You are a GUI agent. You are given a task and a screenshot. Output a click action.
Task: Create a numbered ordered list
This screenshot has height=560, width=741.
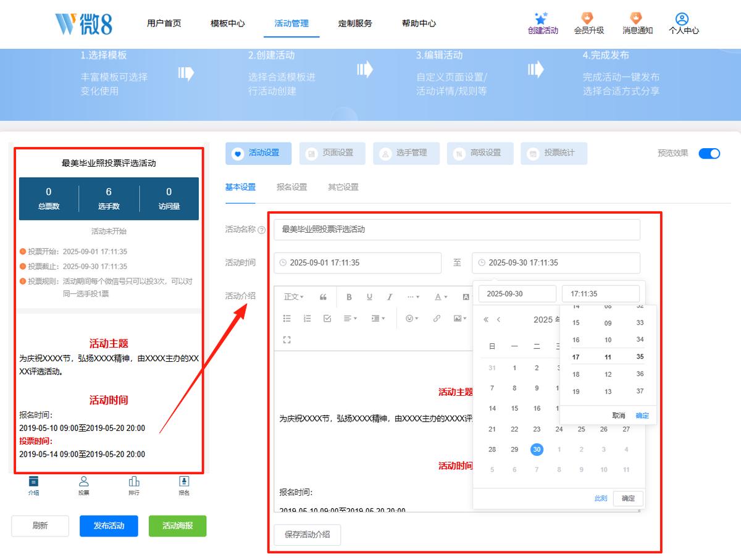point(307,319)
